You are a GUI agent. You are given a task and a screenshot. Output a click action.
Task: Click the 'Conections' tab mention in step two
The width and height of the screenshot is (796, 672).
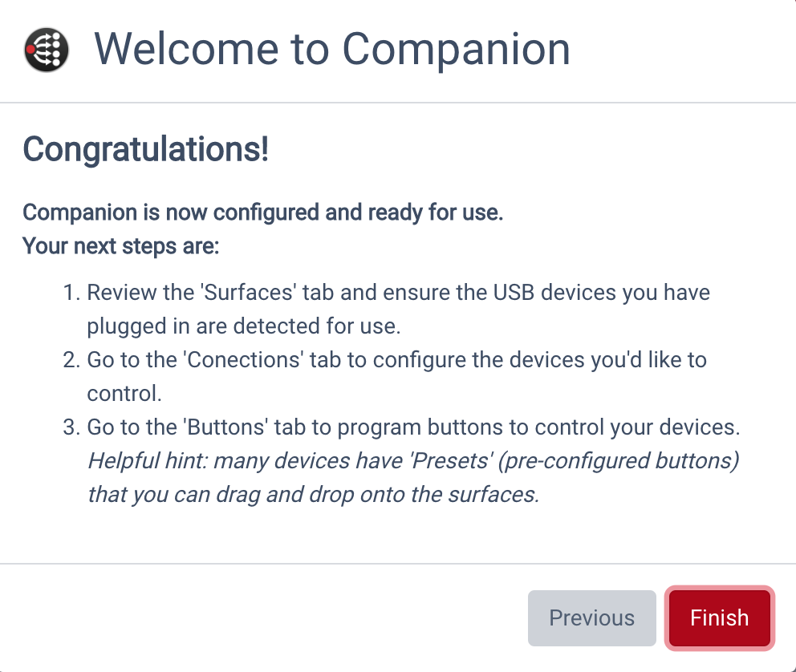point(243,359)
